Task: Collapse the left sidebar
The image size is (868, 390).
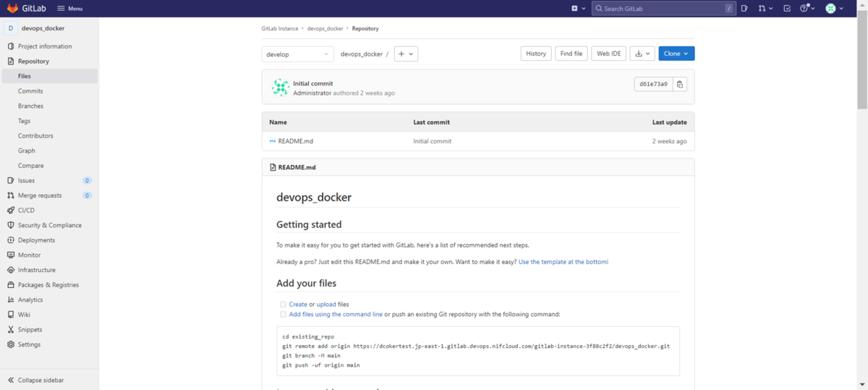Action: (40, 380)
